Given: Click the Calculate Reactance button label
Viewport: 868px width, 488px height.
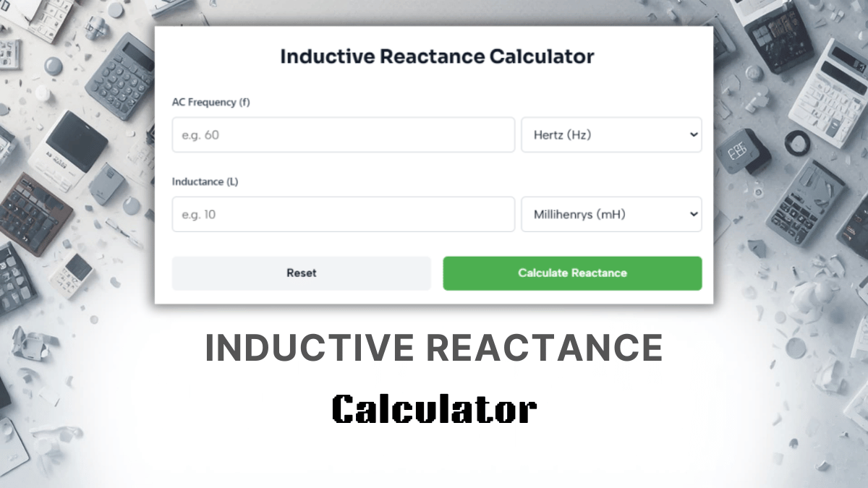Looking at the screenshot, I should tap(572, 273).
